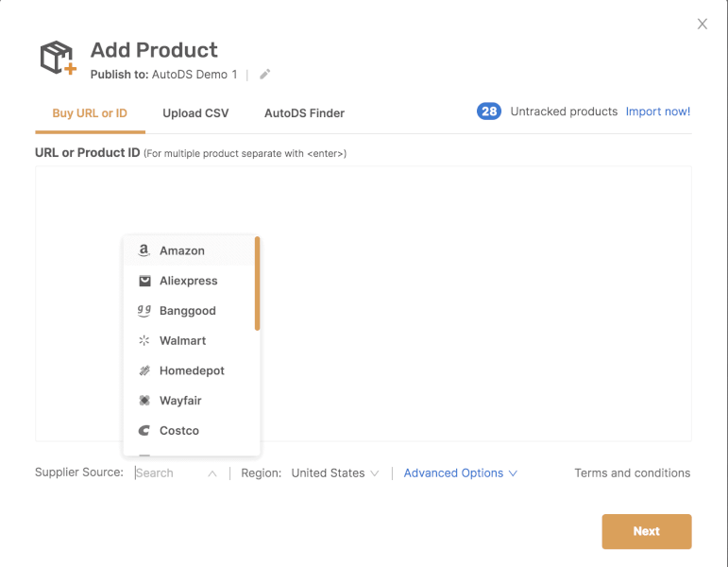Open the AutoDS Finder tab

tap(304, 113)
